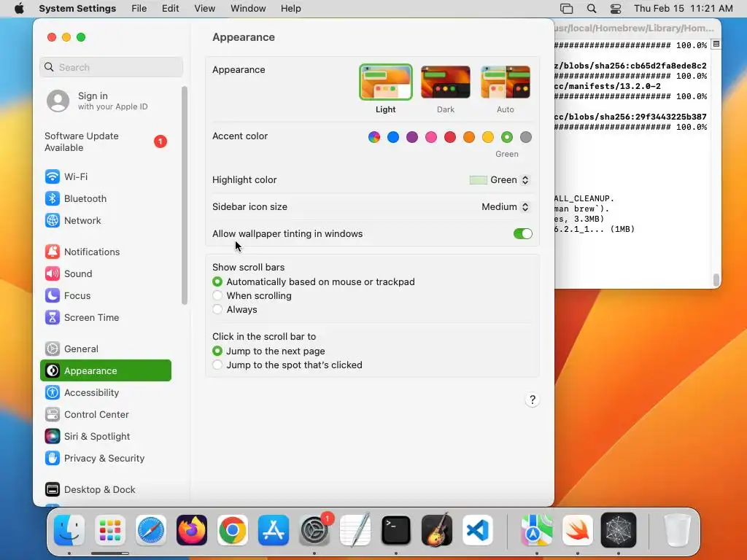Open Terminal from the Dock
747x560 pixels.
coord(396,531)
